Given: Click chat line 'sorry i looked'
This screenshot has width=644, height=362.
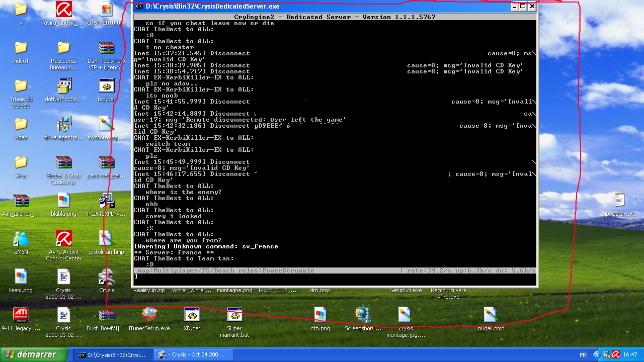Looking at the screenshot, I should (174, 216).
